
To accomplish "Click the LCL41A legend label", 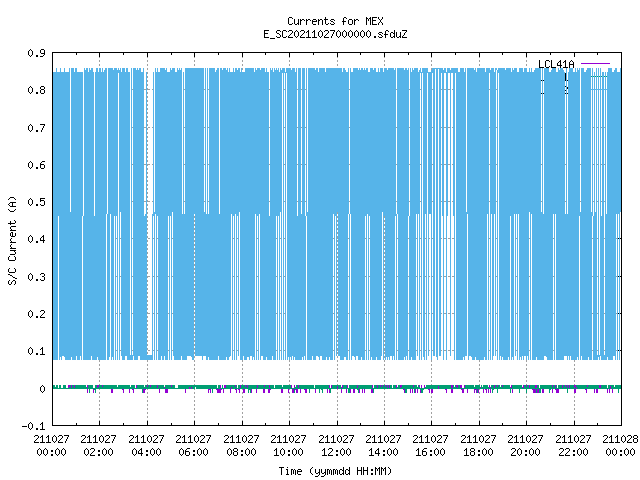I will [556, 64].
